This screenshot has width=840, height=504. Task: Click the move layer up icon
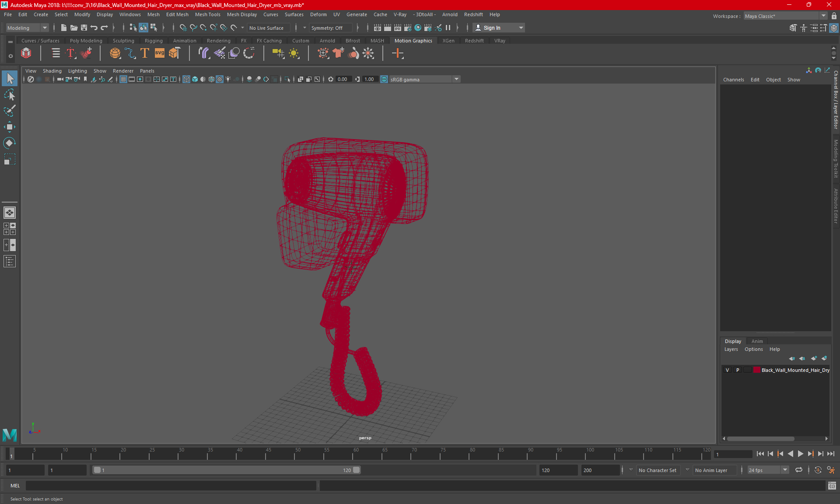792,358
